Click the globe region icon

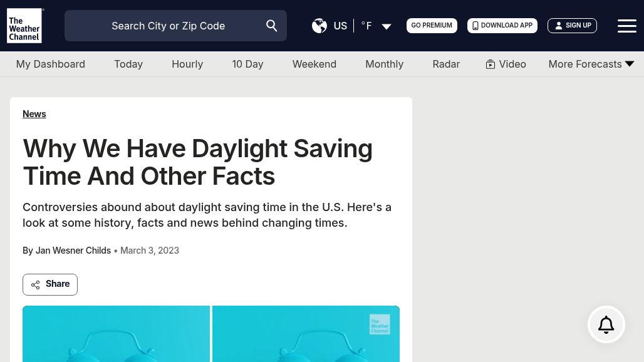pos(319,26)
